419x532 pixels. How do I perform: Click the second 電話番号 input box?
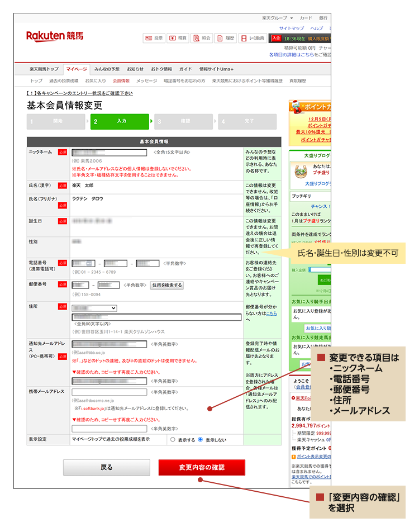click(116, 263)
